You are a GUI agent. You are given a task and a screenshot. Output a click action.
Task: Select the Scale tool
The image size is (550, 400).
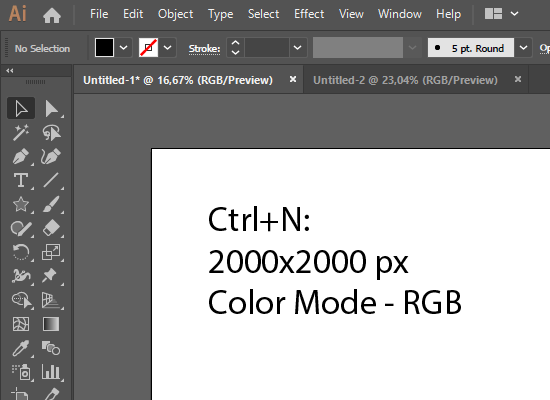(x=51, y=252)
